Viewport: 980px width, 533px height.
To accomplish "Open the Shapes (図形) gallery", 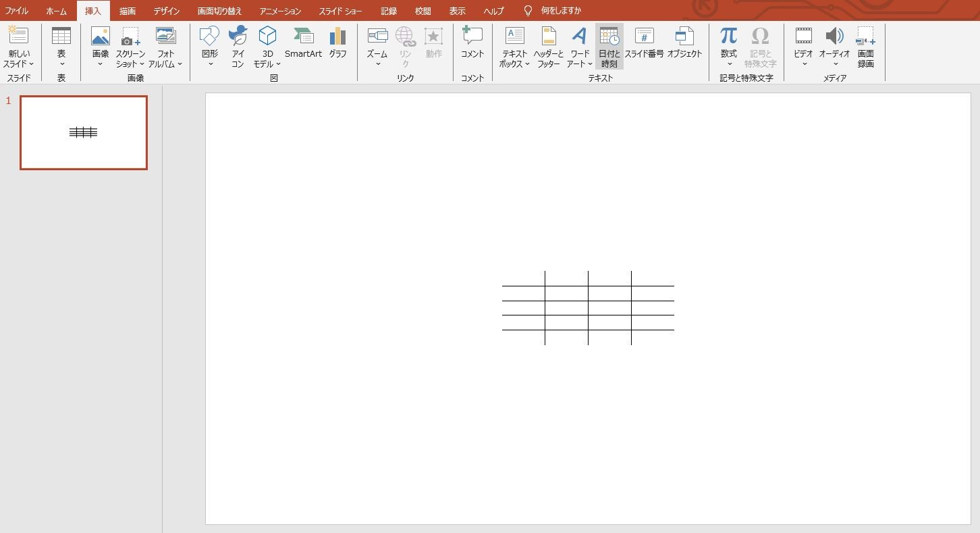I will click(x=210, y=36).
